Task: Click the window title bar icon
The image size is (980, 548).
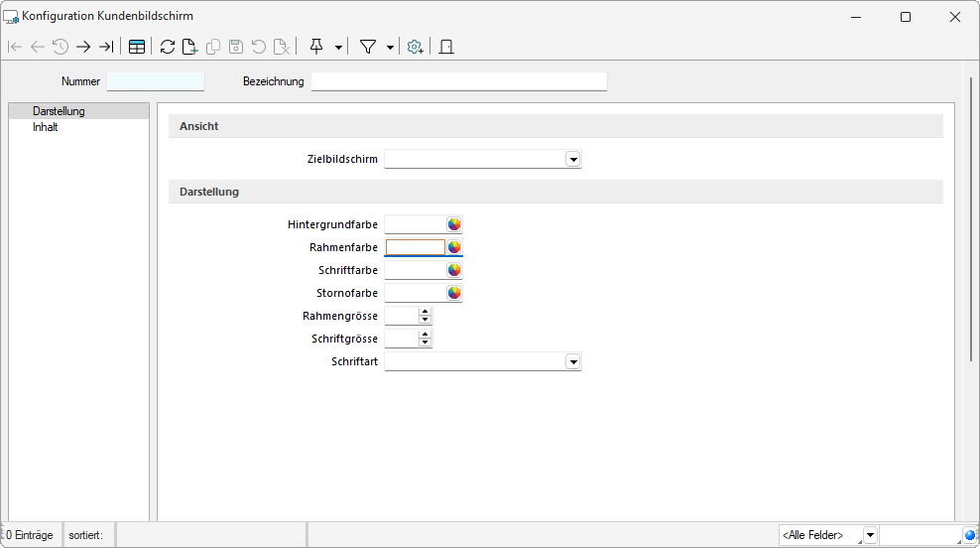Action: coord(11,17)
